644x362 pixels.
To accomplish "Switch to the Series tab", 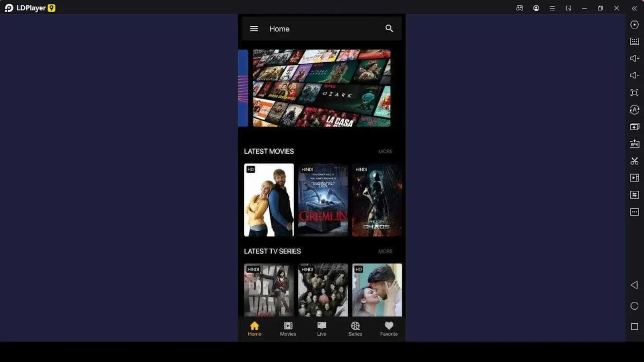I will tap(355, 329).
